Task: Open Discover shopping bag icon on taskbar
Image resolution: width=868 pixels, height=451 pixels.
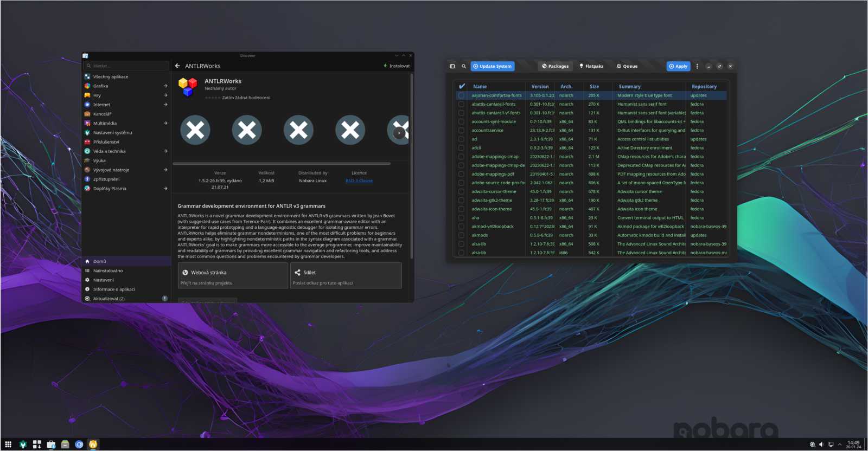Action: pos(51,444)
